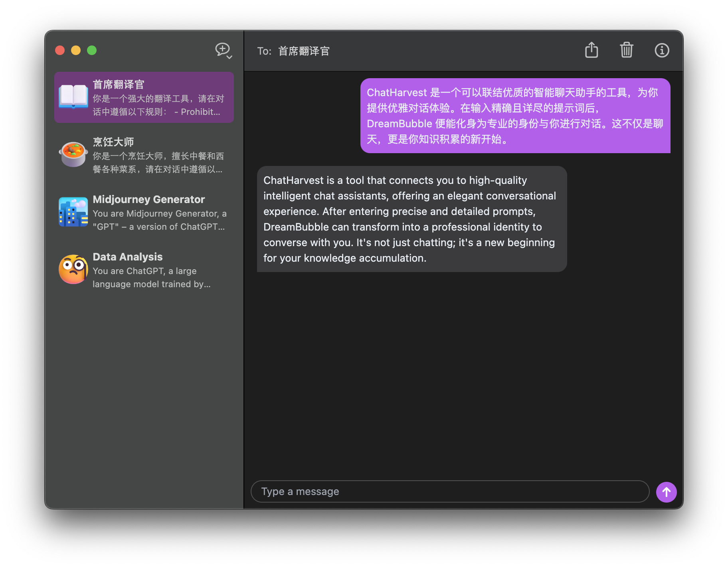Image resolution: width=728 pixels, height=568 pixels.
Task: Close the window with red button
Action: pos(60,50)
